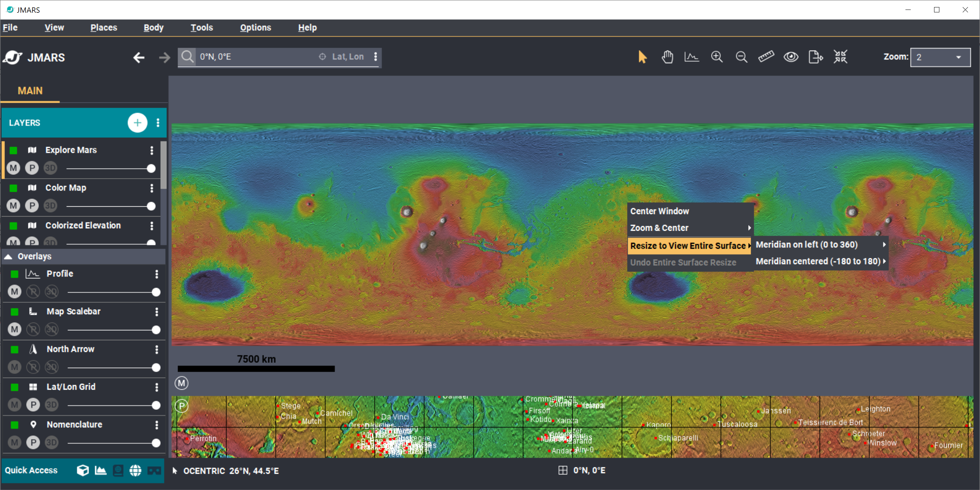Click the resize collapse arrows tool
This screenshot has width=980, height=490.
(x=840, y=57)
